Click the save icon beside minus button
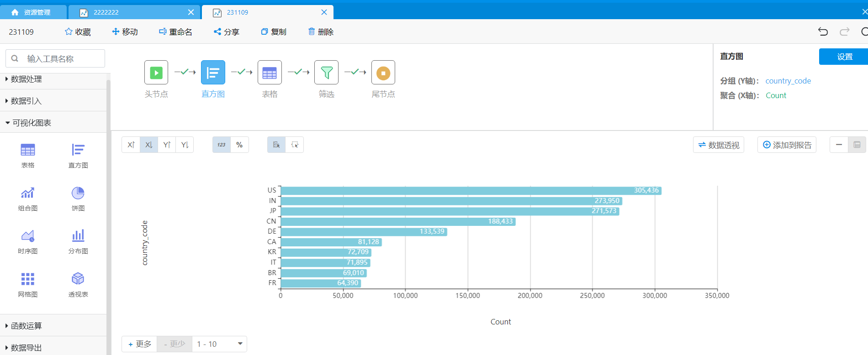The image size is (868, 355). (857, 145)
